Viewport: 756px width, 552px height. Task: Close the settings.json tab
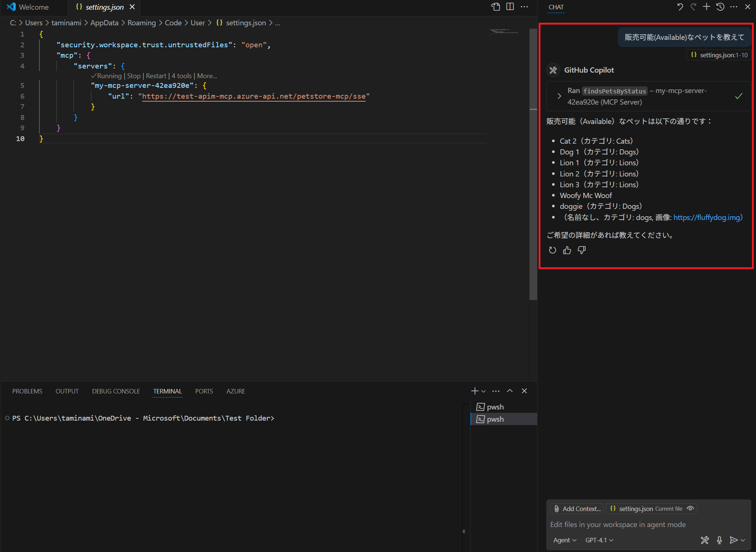tap(132, 7)
